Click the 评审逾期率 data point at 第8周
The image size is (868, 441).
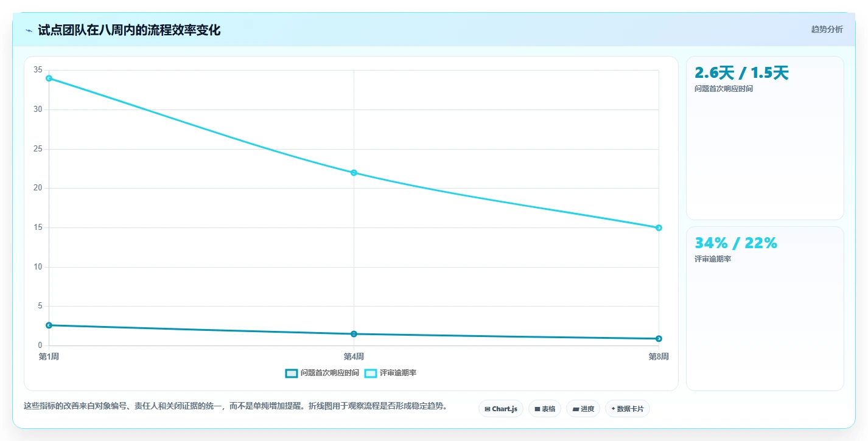point(659,227)
